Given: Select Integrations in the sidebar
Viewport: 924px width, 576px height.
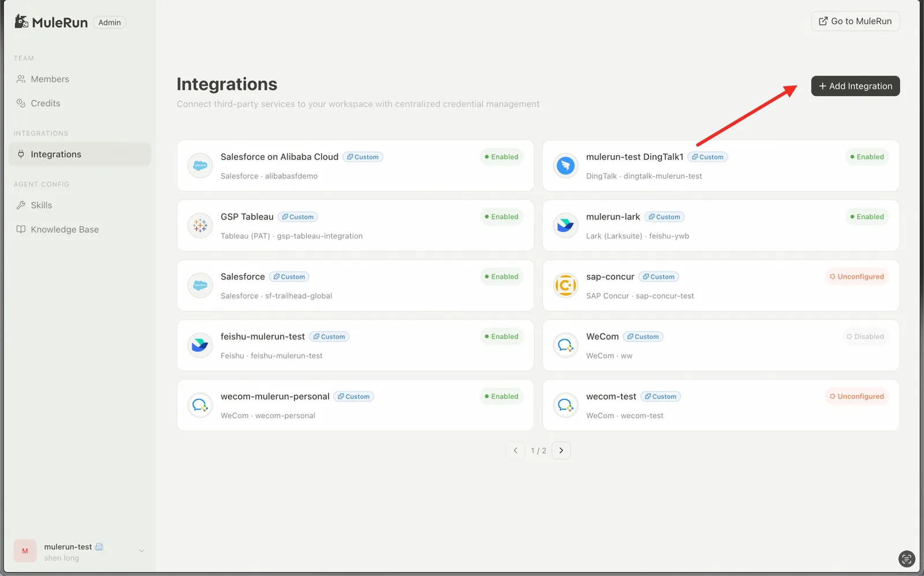Looking at the screenshot, I should pos(80,154).
